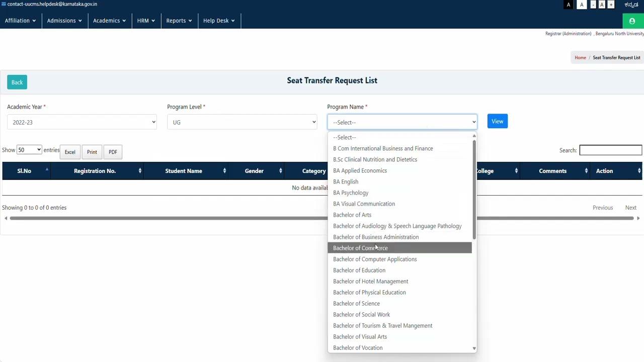Click the Next pagination link

click(631, 208)
